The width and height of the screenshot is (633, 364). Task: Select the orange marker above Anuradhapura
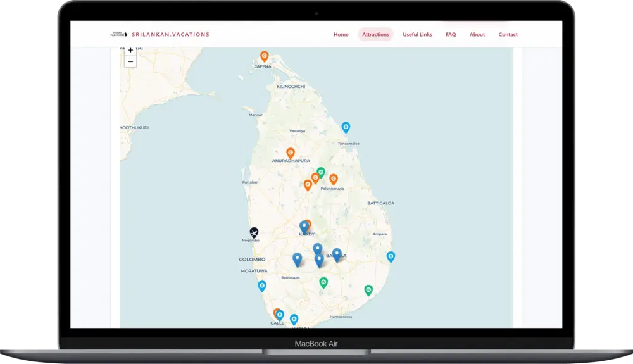(291, 153)
